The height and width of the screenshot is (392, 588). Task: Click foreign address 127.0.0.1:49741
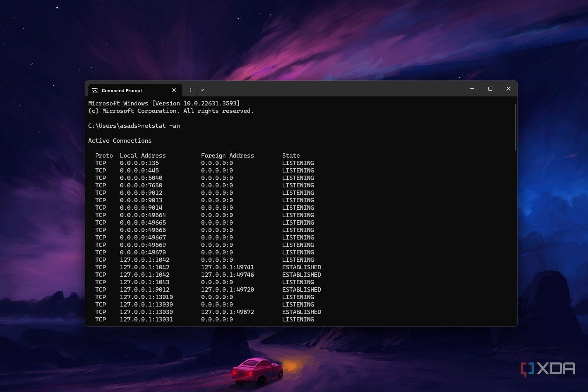tap(227, 267)
